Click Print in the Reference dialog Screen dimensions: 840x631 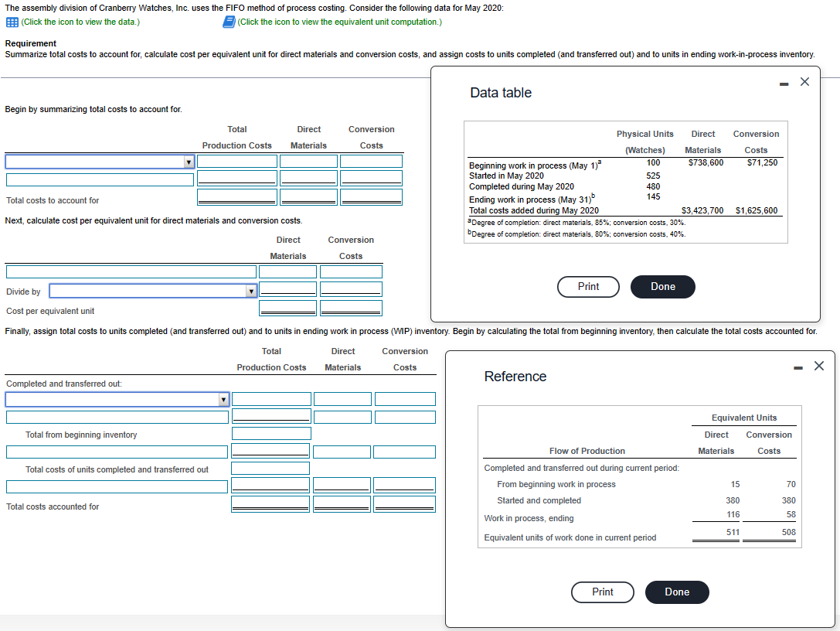602,592
